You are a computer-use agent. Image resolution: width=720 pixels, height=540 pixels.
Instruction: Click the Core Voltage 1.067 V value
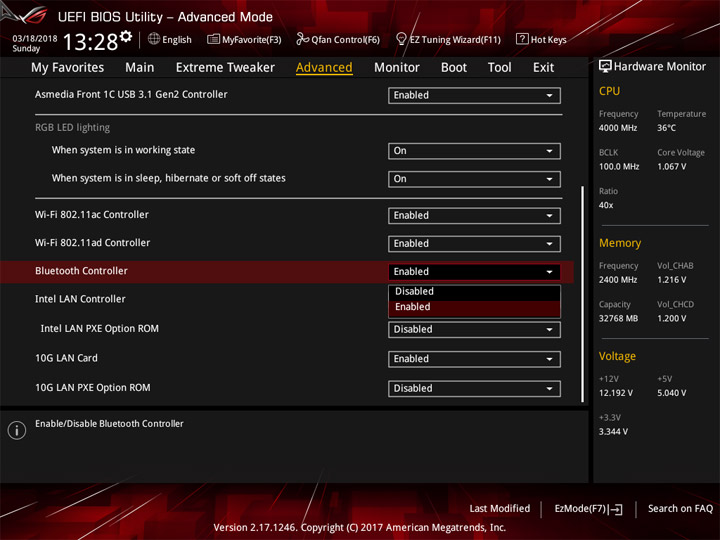pos(672,167)
